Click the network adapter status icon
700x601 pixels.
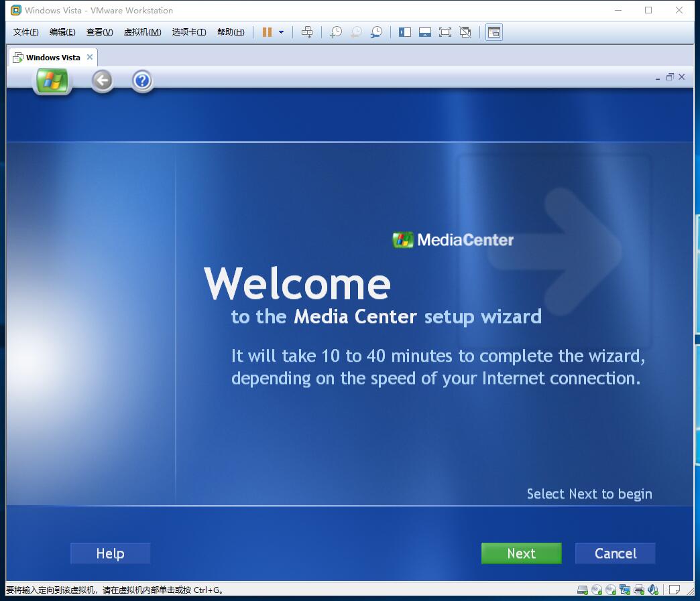[625, 590]
